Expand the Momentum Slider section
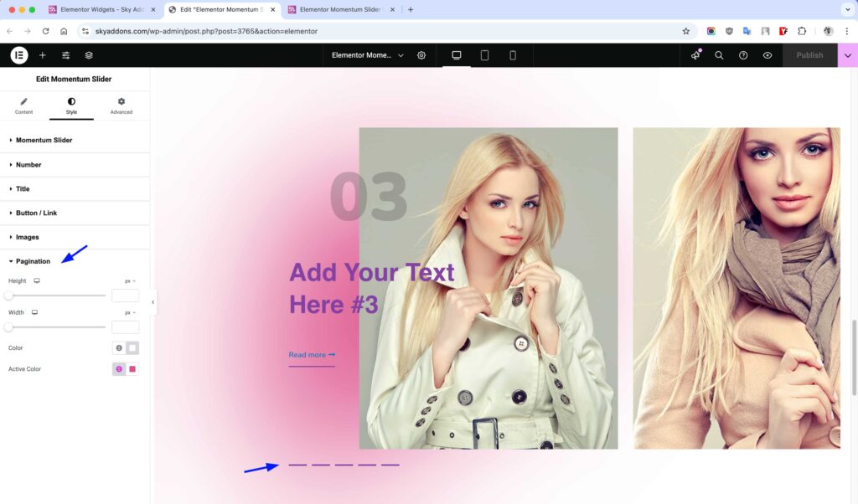This screenshot has width=858, height=504. (x=75, y=140)
